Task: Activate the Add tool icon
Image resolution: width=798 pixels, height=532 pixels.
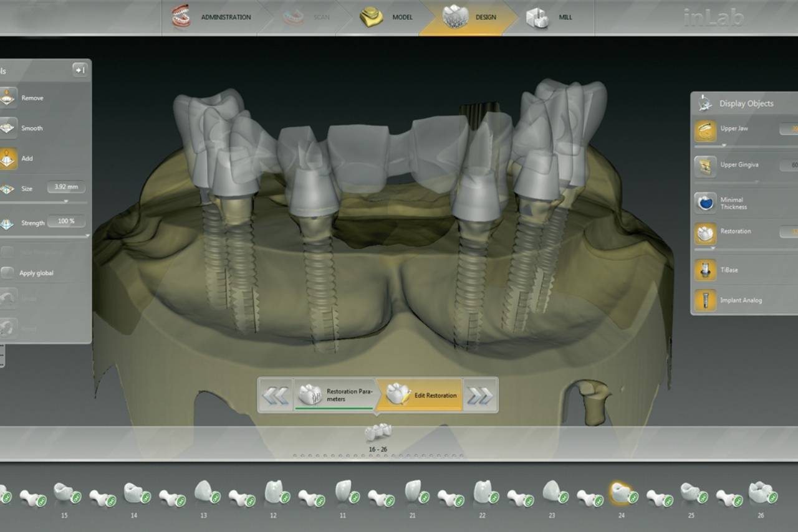Action: click(x=7, y=158)
